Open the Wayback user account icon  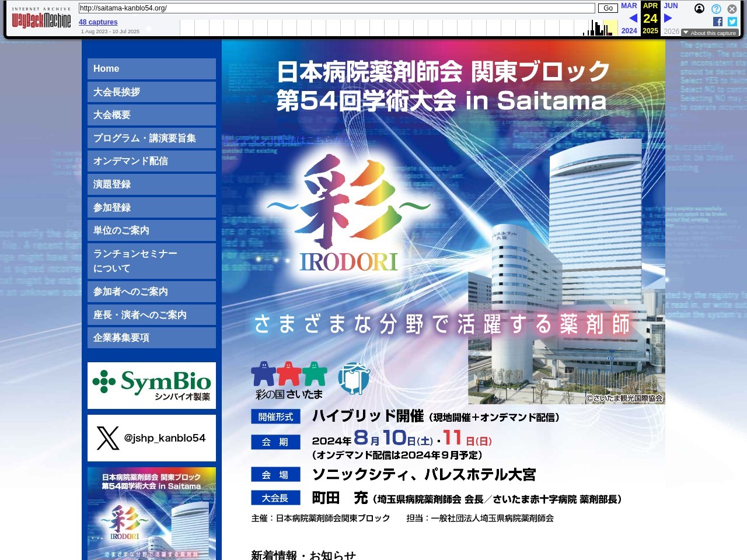click(699, 8)
